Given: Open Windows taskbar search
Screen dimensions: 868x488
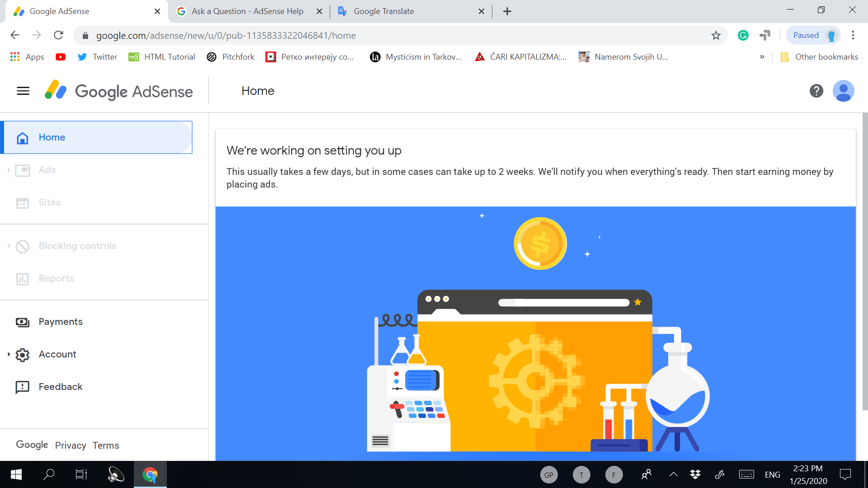Looking at the screenshot, I should pos(49,474).
